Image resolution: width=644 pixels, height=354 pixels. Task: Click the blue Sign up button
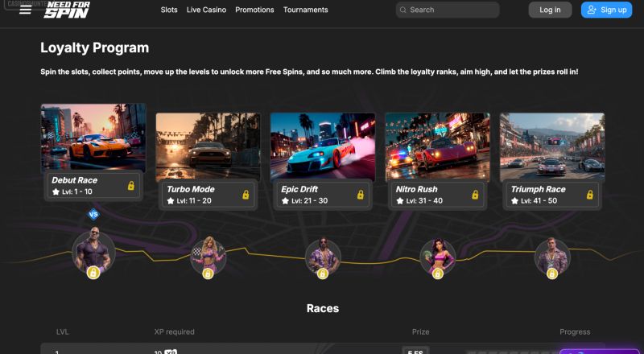607,10
